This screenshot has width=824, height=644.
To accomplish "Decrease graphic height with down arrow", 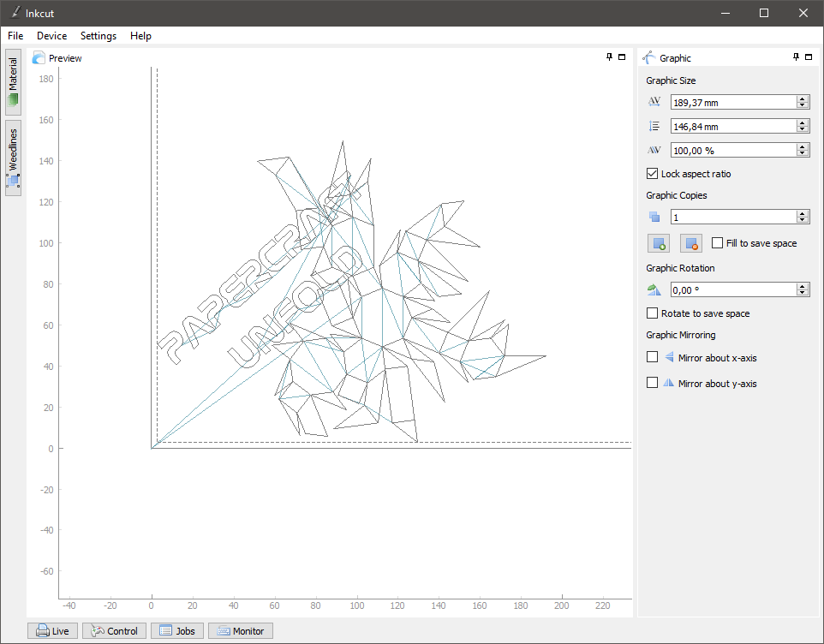I will [803, 129].
